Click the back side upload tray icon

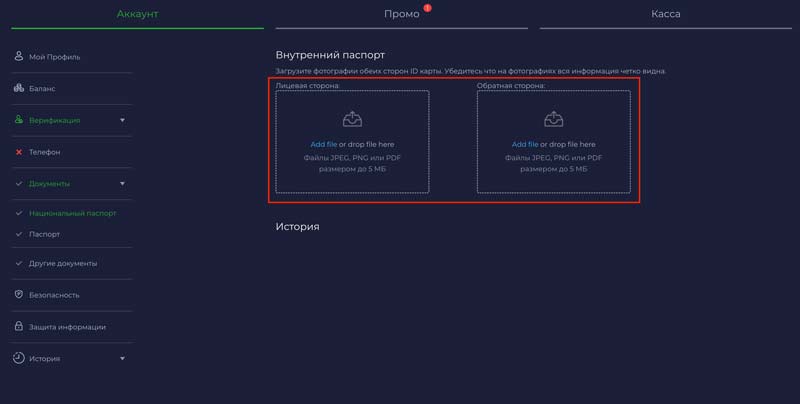coord(553,119)
